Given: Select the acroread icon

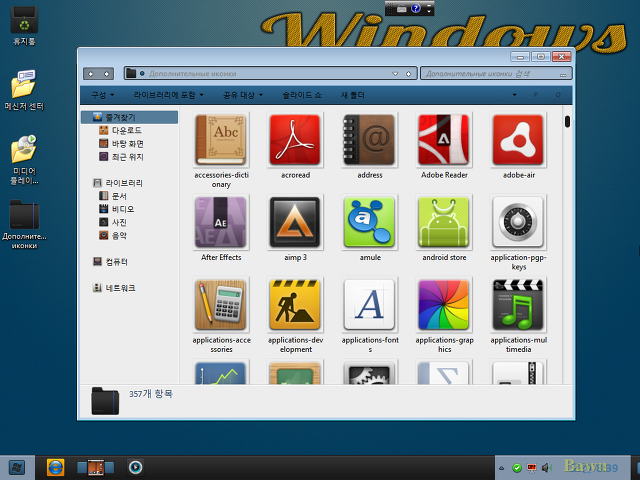Looking at the screenshot, I should (295, 140).
